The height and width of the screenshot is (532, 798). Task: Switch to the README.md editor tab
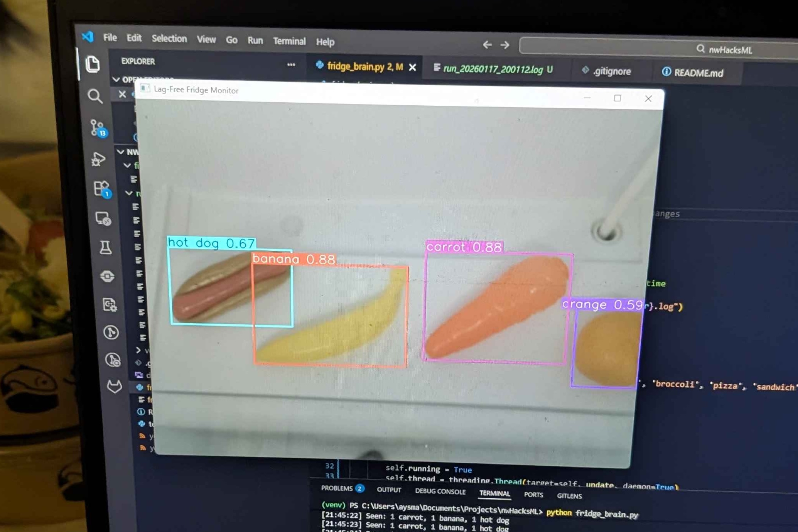click(x=698, y=73)
